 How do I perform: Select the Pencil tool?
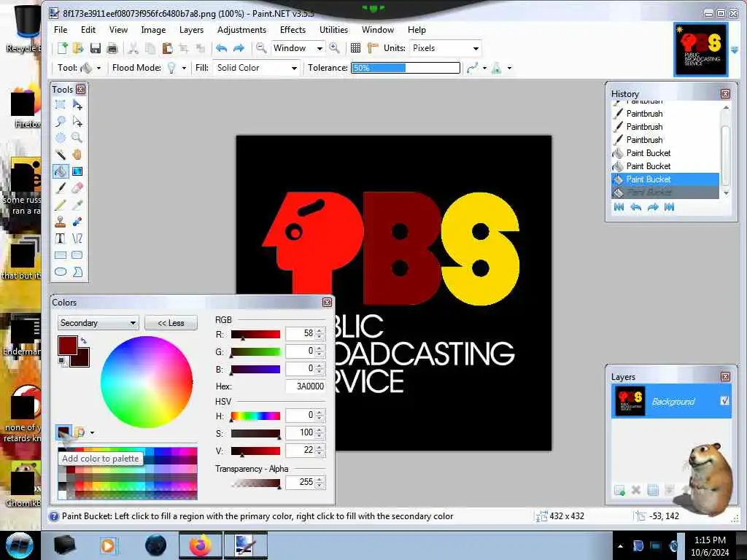61,205
